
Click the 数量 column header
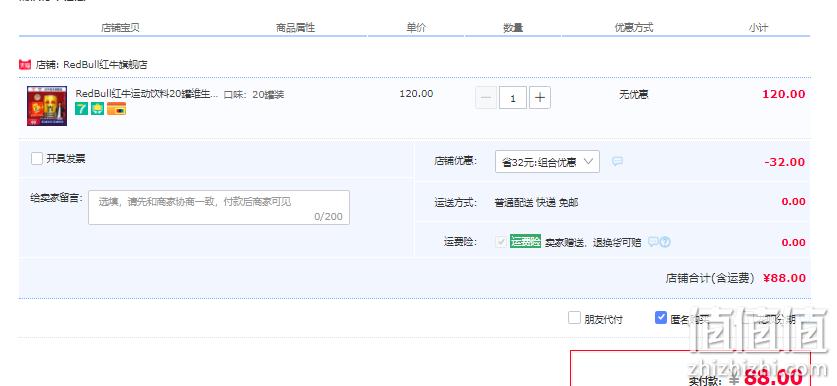pos(513,28)
